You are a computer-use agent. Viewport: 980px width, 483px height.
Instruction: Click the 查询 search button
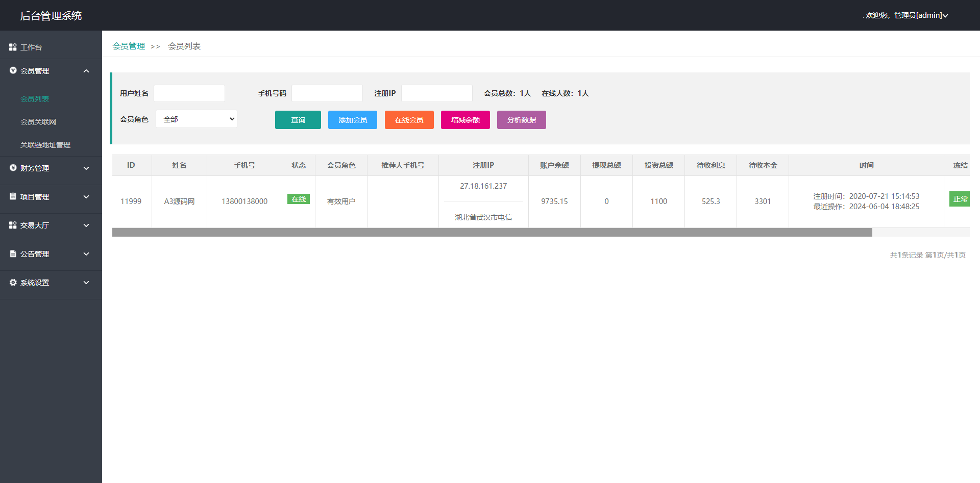298,120
